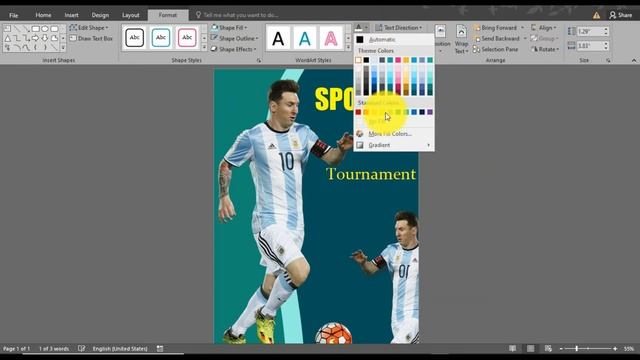Expand the Send Backward dropdown arrow

(x=525, y=38)
